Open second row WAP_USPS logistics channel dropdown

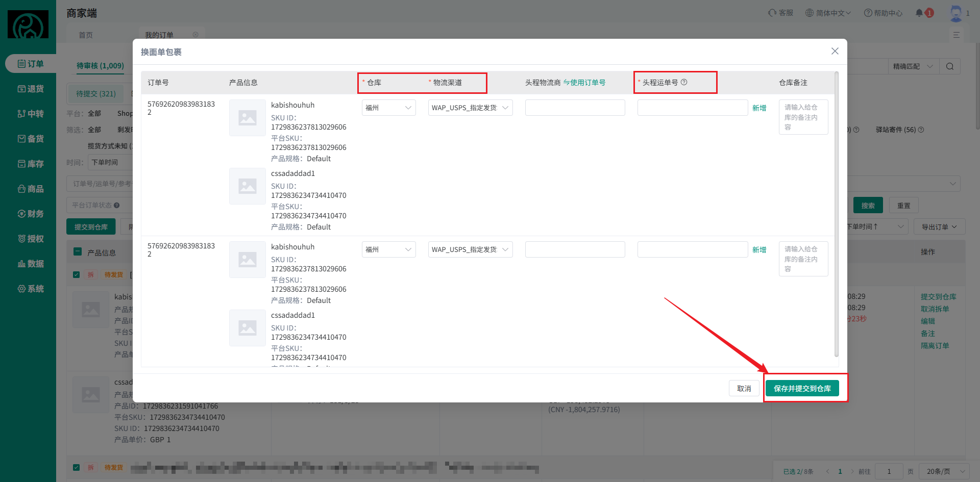point(471,249)
